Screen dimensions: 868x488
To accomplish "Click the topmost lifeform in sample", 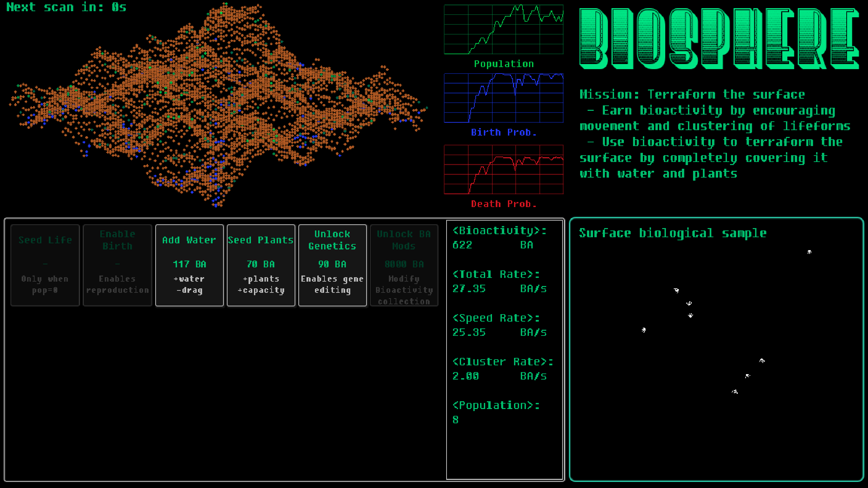I will (809, 252).
